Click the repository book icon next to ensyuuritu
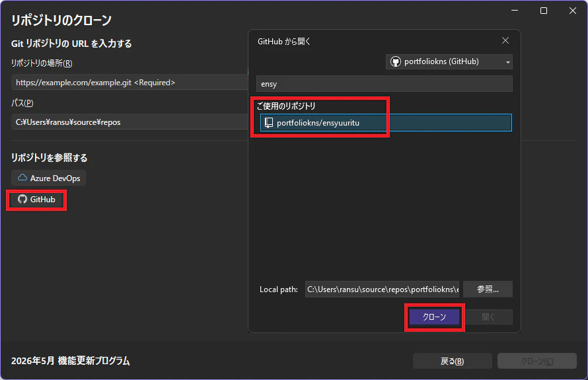 tap(269, 123)
